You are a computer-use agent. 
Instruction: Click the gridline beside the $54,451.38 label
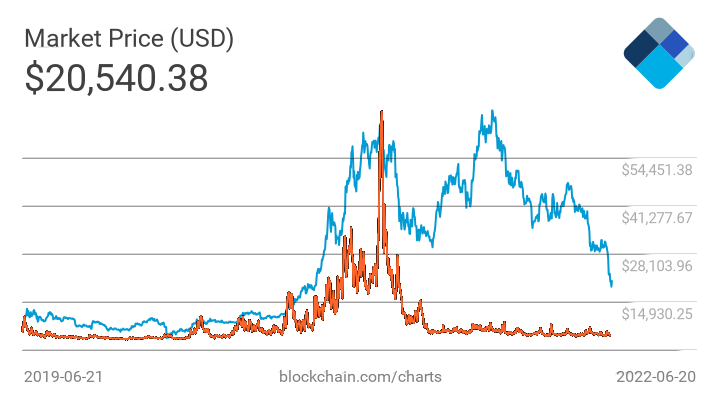click(300, 158)
